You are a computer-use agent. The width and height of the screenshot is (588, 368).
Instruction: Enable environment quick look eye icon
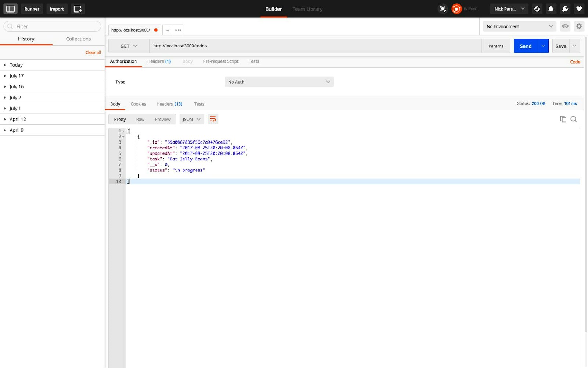(x=565, y=26)
